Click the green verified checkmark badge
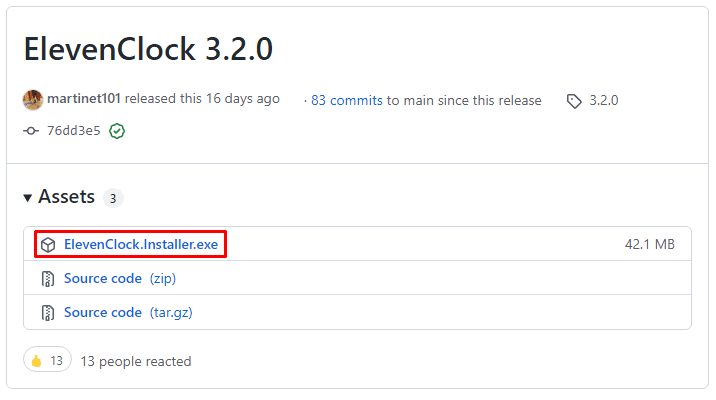 pos(117,131)
